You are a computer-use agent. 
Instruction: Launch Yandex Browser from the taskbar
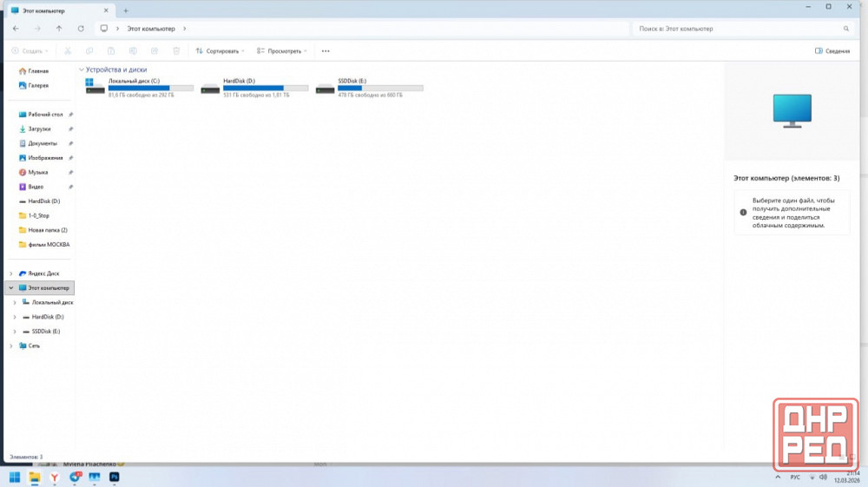pos(55,477)
